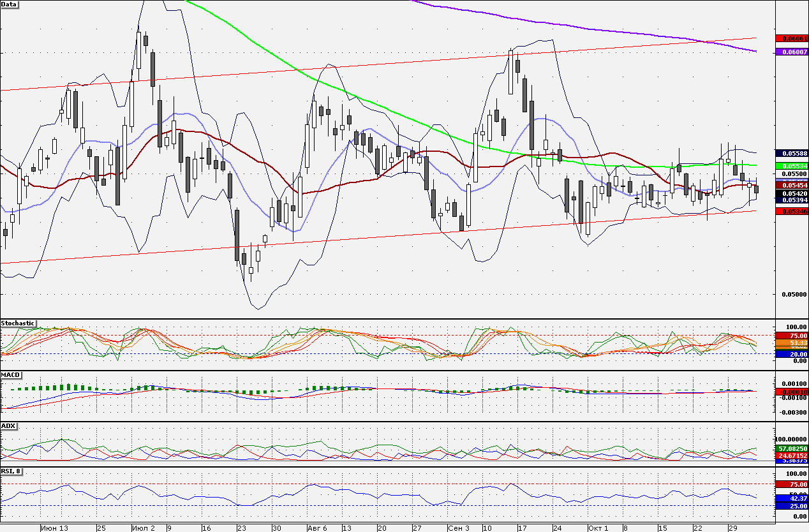The width and height of the screenshot is (809, 532).
Task: Select the green 0.05534 price tag
Action: pos(791,165)
